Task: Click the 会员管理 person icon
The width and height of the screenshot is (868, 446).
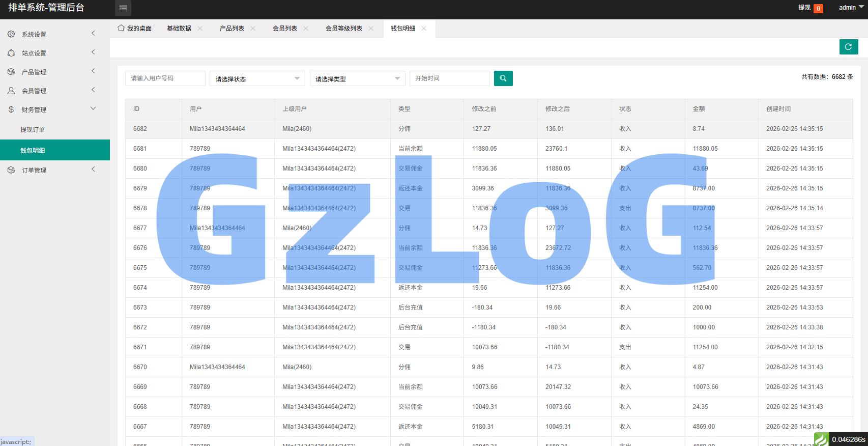Action: [11, 91]
